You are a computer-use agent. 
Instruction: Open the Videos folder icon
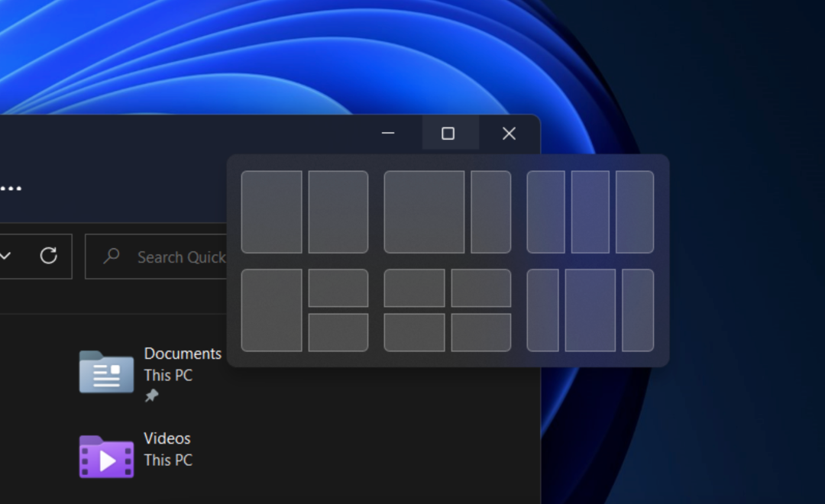(x=106, y=457)
